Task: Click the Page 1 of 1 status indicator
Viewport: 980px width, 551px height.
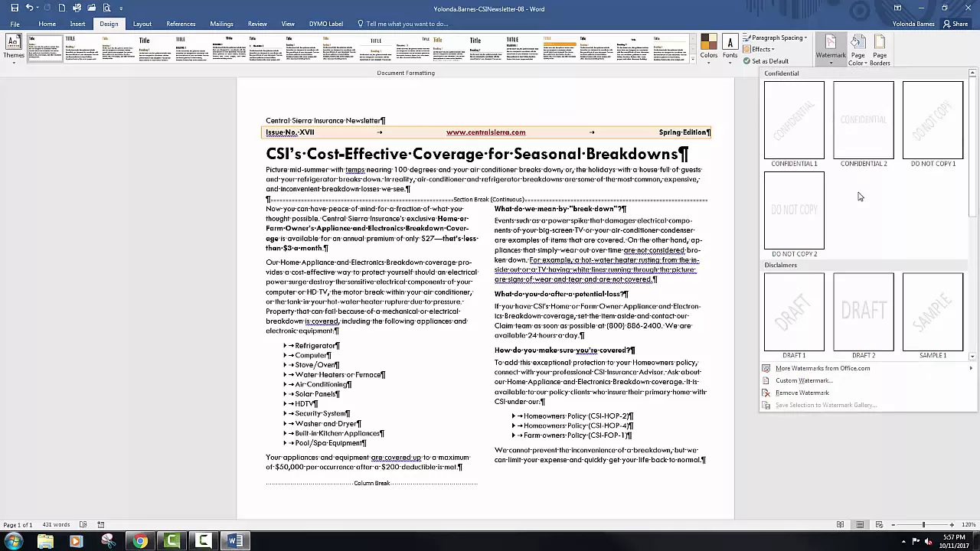Action: (18, 525)
